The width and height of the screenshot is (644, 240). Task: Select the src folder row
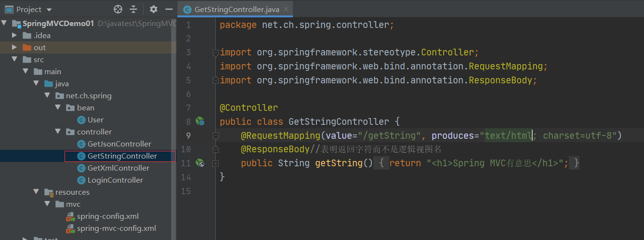[x=88, y=59]
